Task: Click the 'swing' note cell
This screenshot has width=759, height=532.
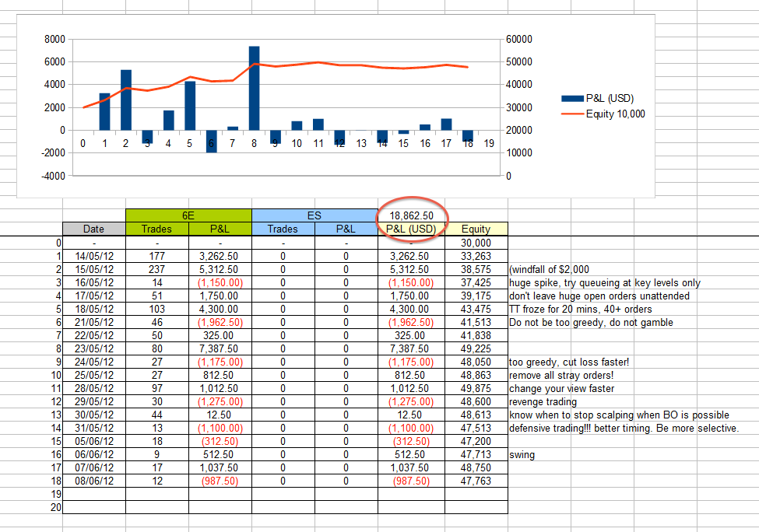Action: [x=521, y=454]
